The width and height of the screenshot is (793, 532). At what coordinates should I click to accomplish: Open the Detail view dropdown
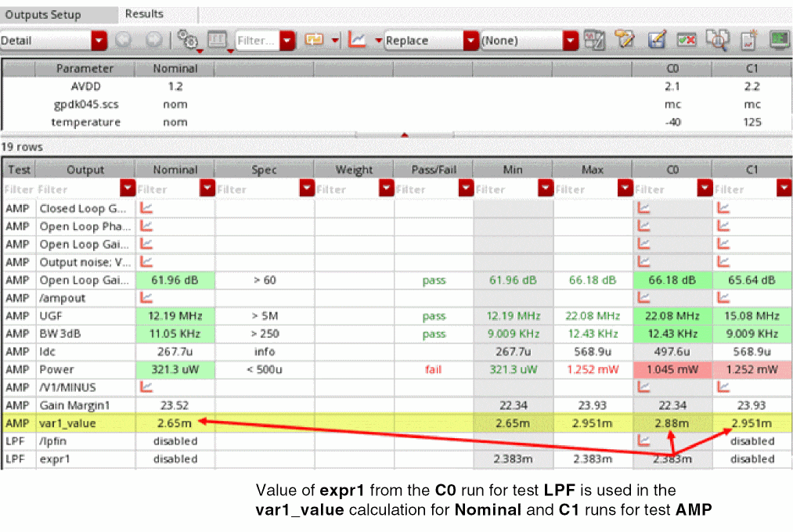coord(99,41)
